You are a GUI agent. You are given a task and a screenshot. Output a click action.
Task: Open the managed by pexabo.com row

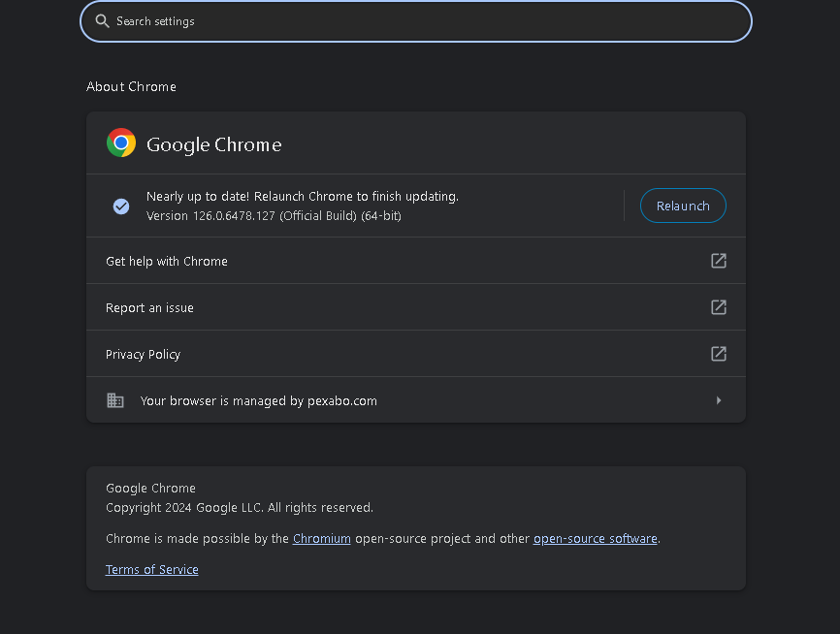416,400
